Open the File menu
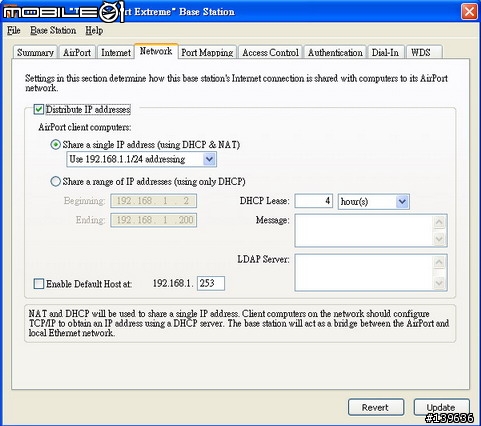This screenshot has height=426, width=481. pos(14,31)
